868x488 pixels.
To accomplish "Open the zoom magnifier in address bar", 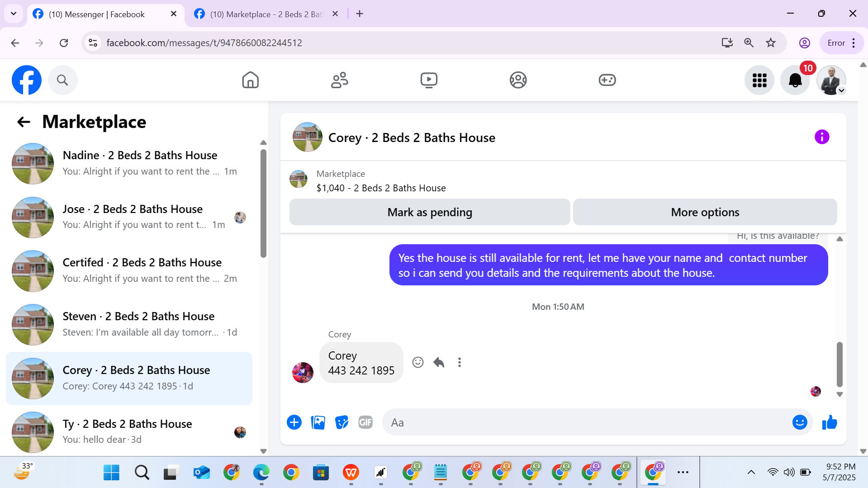I will (749, 43).
